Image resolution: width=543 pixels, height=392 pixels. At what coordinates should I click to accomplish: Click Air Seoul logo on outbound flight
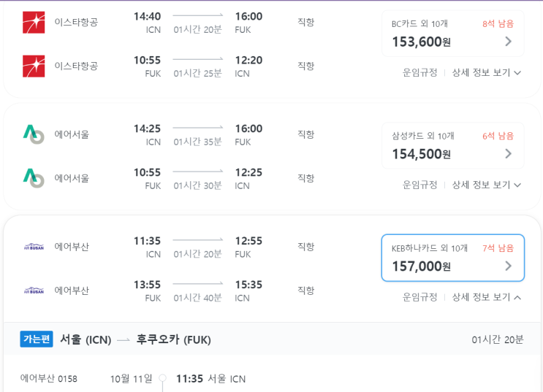coord(34,134)
